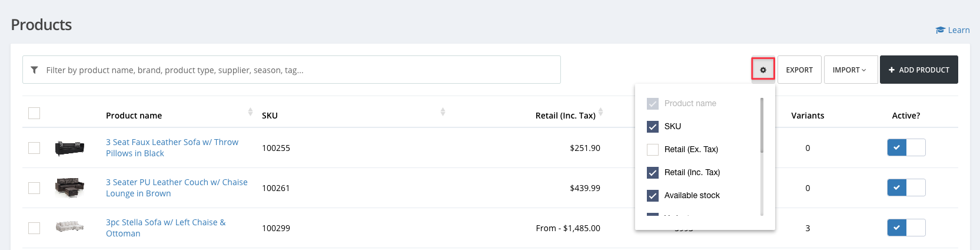Toggle Active switch for 3 Seat Faux Leather Sofa
Viewport: 980px width, 250px height.
[906, 147]
